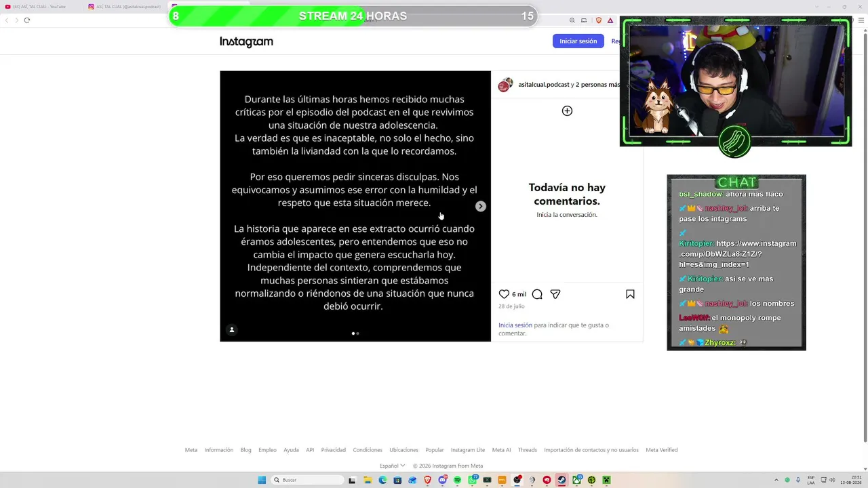Open Microsoft Store from the taskbar
Screen dimensions: 868x488
point(397,480)
